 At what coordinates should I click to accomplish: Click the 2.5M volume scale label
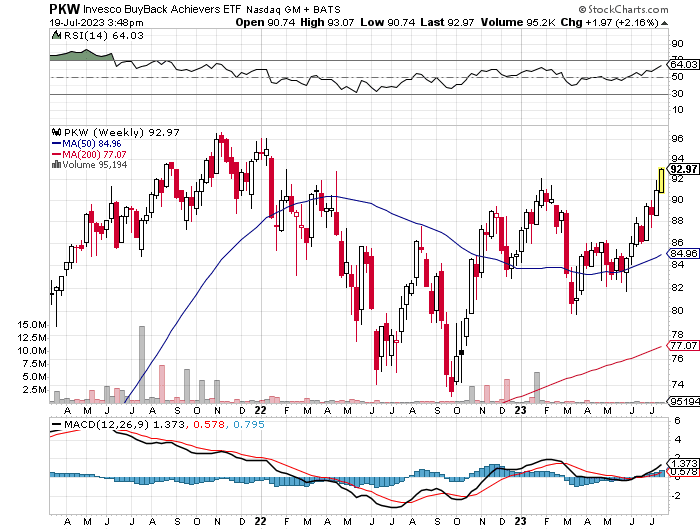coord(35,390)
